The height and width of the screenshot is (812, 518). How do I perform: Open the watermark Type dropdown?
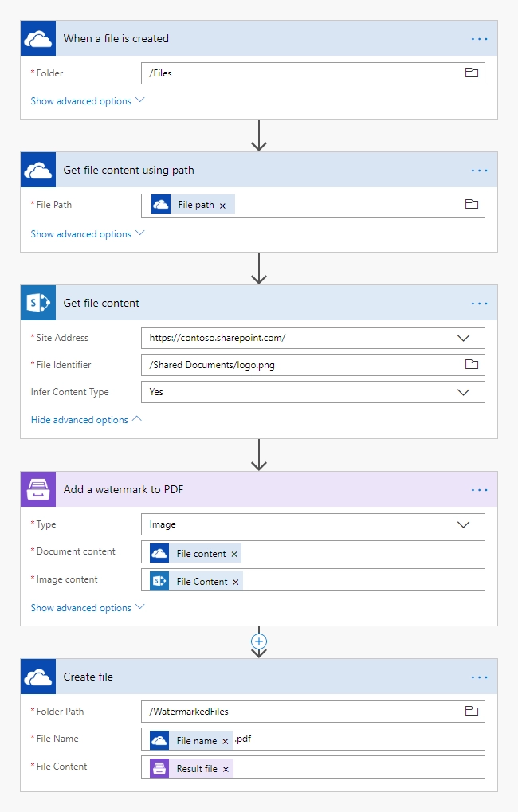[x=463, y=524]
